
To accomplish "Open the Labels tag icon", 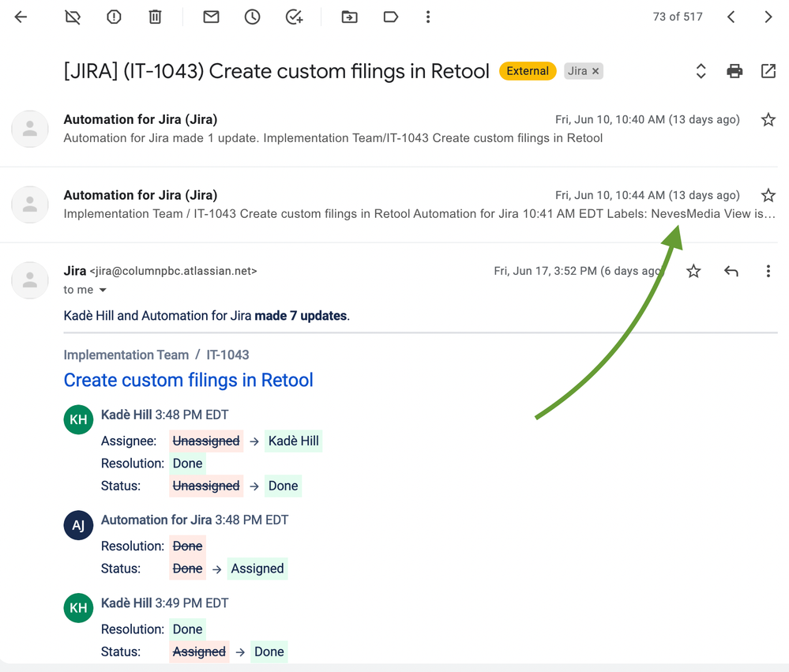I will pyautogui.click(x=391, y=17).
